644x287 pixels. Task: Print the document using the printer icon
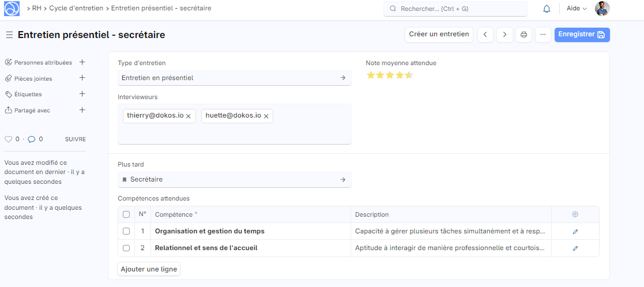[524, 35]
